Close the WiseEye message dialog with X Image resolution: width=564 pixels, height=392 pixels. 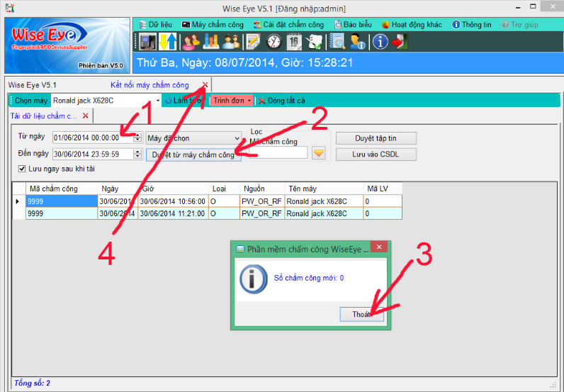[x=379, y=247]
